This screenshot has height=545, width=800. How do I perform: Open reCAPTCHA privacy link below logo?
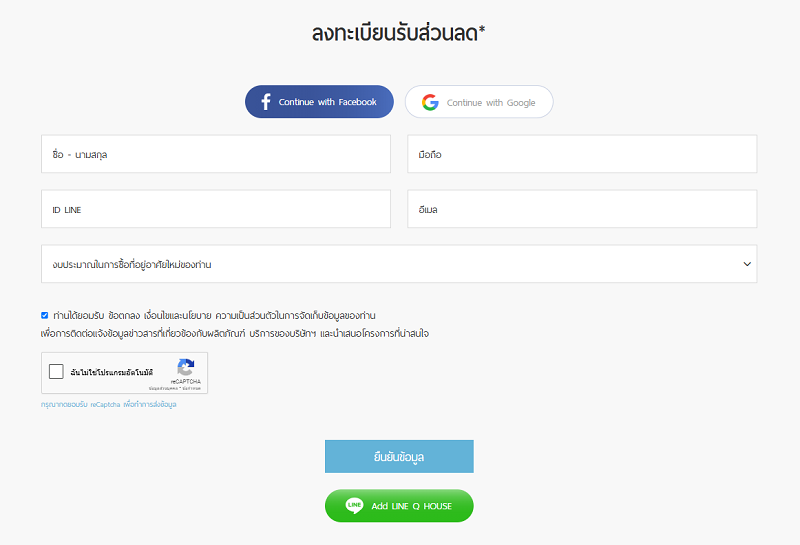tap(163, 388)
